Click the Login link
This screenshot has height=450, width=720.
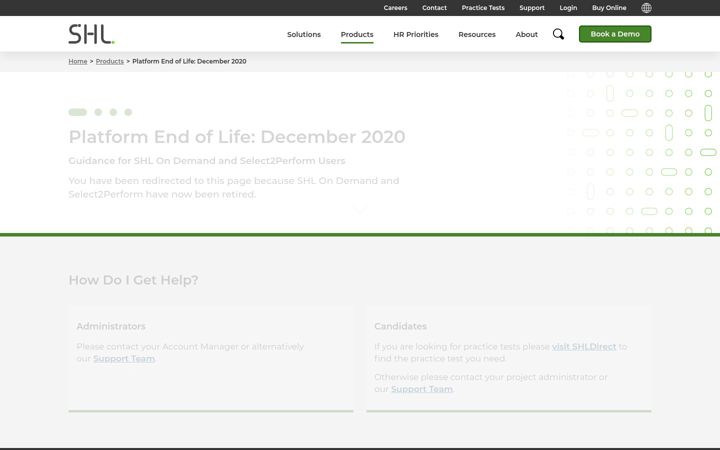pos(568,8)
